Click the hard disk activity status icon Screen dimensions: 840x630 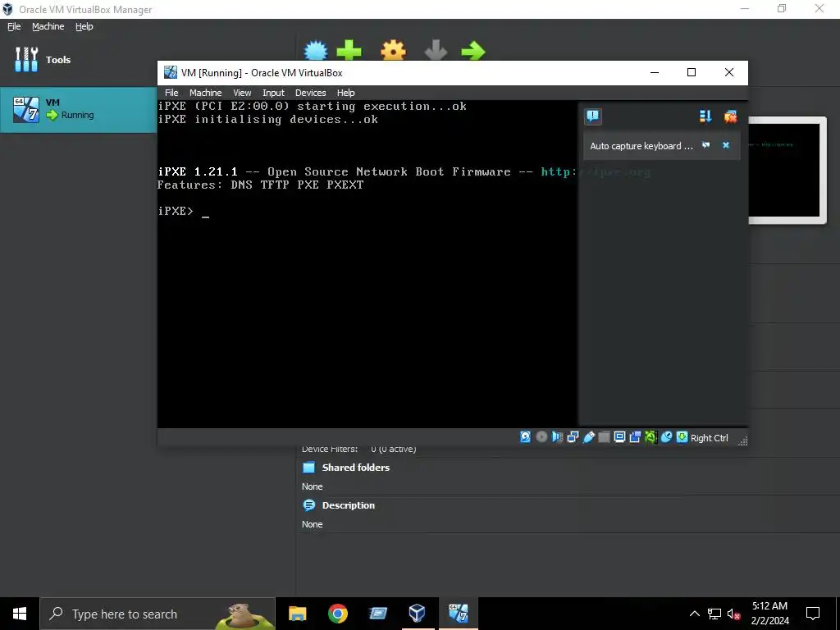tap(525, 437)
